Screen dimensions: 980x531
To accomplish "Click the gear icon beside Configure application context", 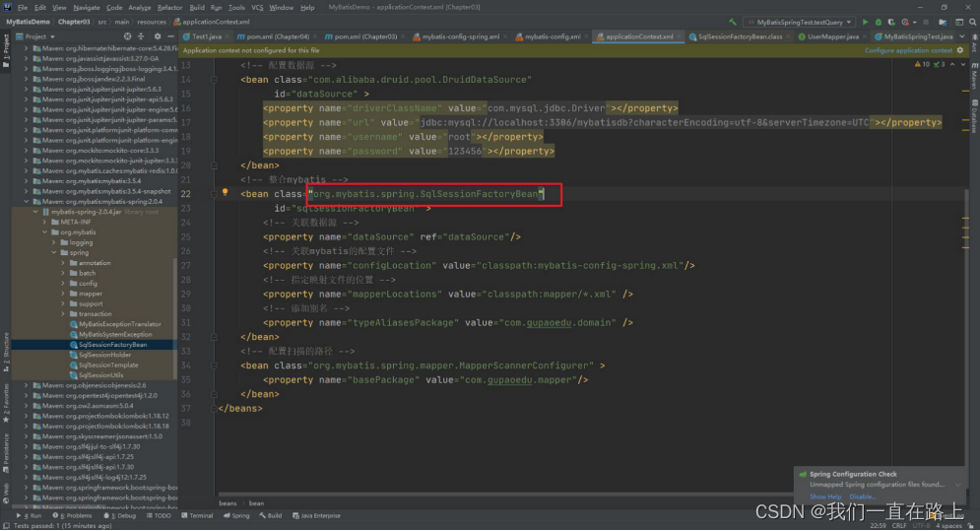I will click(x=960, y=50).
